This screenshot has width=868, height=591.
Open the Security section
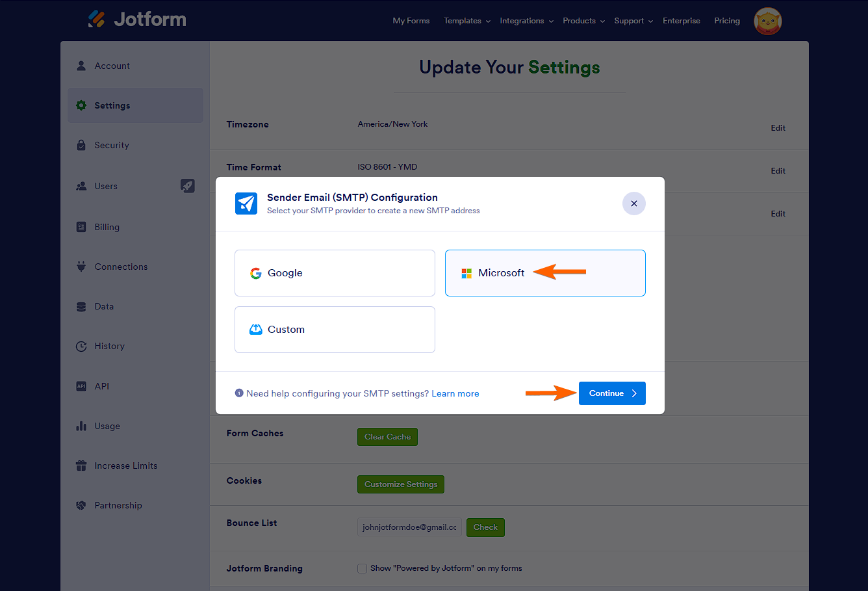coord(135,145)
